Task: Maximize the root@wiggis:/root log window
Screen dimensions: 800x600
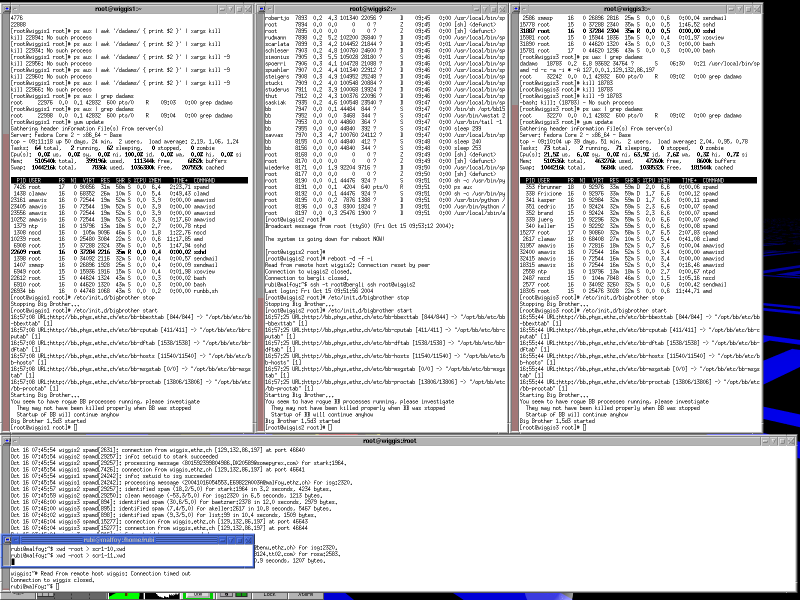Action: tap(782, 441)
